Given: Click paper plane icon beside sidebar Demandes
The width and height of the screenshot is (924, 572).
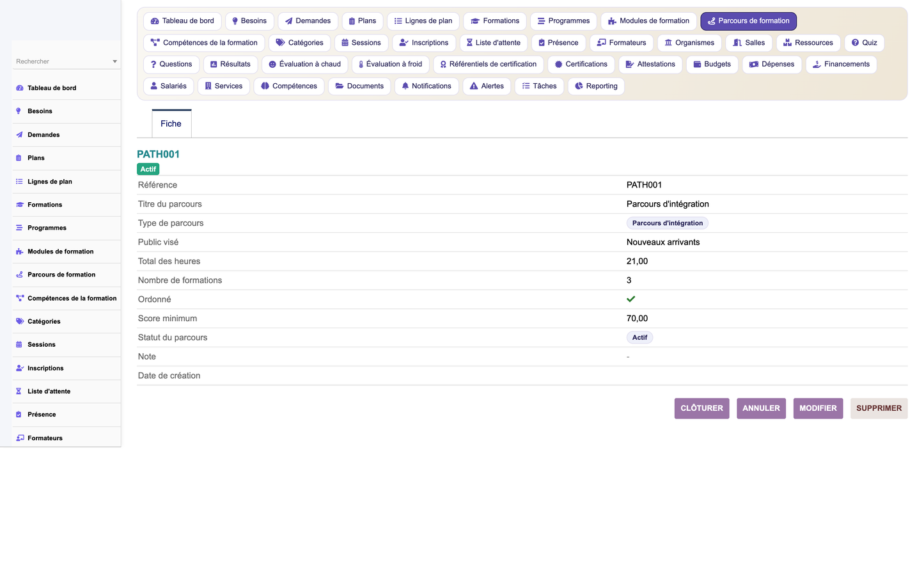Looking at the screenshot, I should pyautogui.click(x=19, y=135).
